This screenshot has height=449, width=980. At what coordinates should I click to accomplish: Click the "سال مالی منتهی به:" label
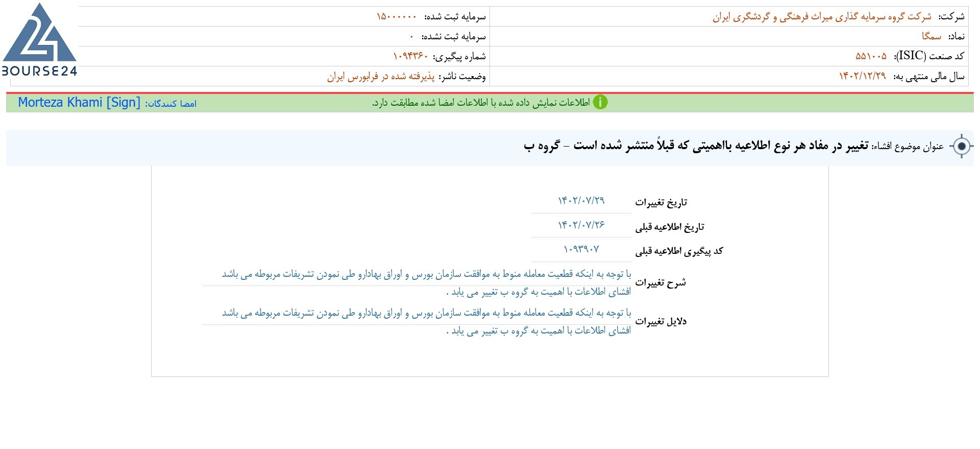coord(929,76)
